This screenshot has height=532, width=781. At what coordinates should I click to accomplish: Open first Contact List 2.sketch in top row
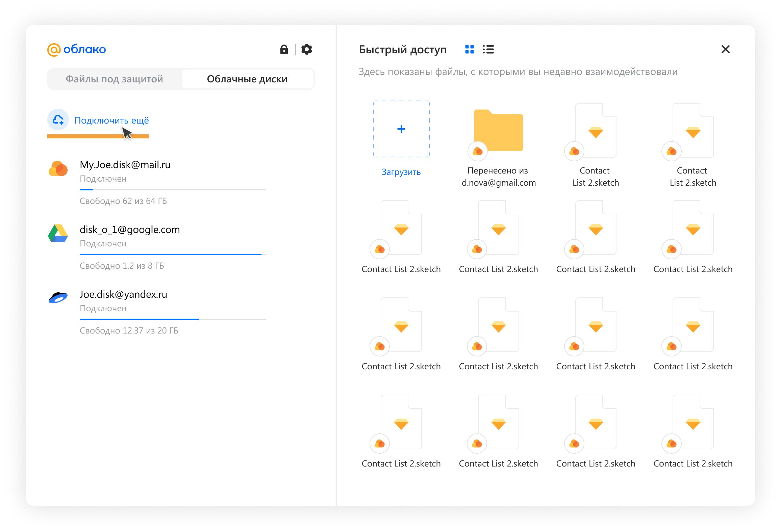[596, 131]
